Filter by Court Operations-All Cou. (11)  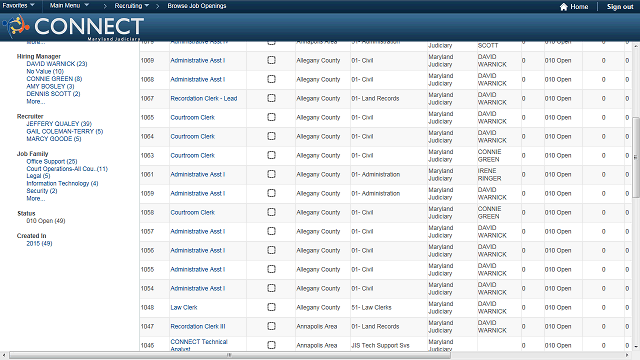coord(67,169)
